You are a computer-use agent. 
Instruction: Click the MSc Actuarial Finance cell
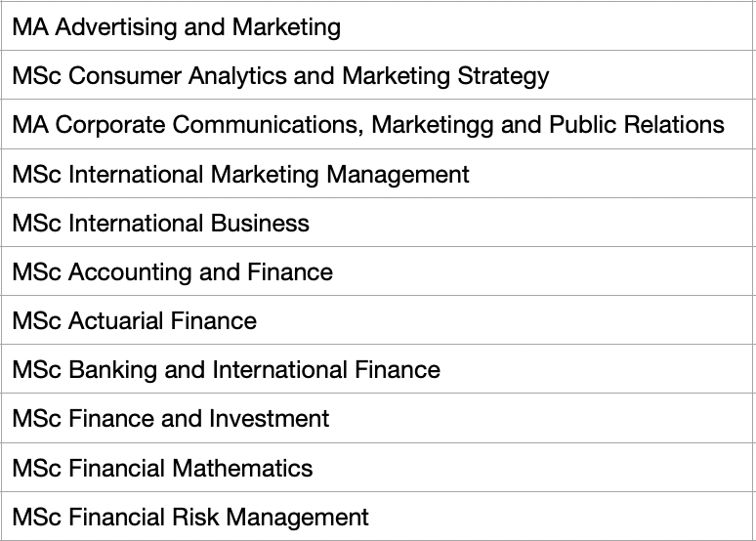tap(135, 321)
